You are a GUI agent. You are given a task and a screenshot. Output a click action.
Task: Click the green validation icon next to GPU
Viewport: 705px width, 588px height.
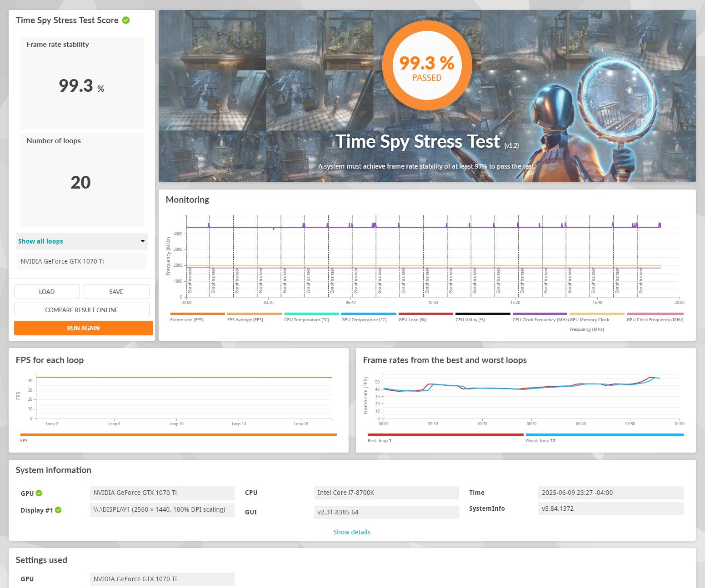coord(39,493)
